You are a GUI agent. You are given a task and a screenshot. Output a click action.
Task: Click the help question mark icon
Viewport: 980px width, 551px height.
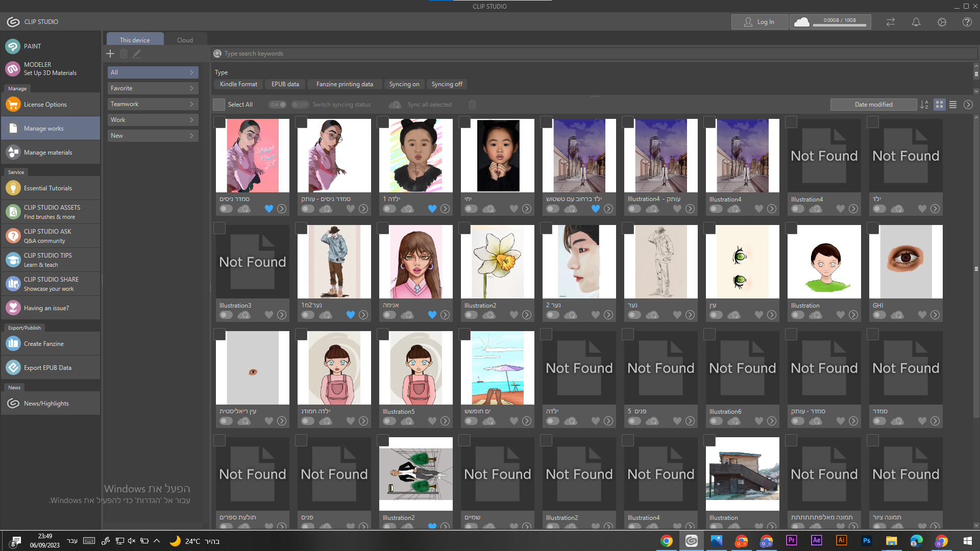pyautogui.click(x=967, y=22)
